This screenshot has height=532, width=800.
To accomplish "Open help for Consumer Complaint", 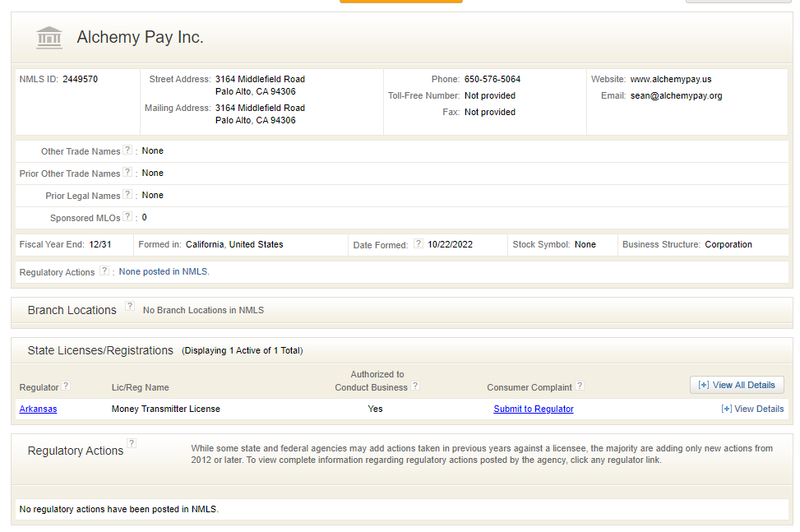I will (x=580, y=386).
